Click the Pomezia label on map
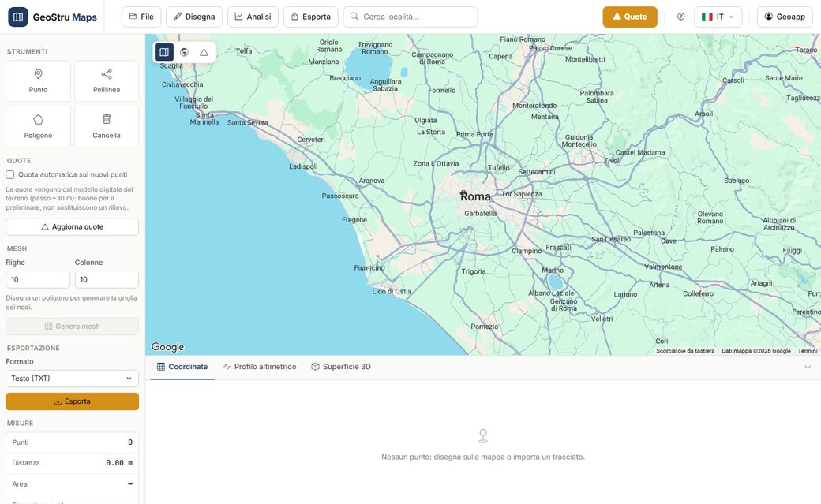This screenshot has width=821, height=504. point(485,327)
